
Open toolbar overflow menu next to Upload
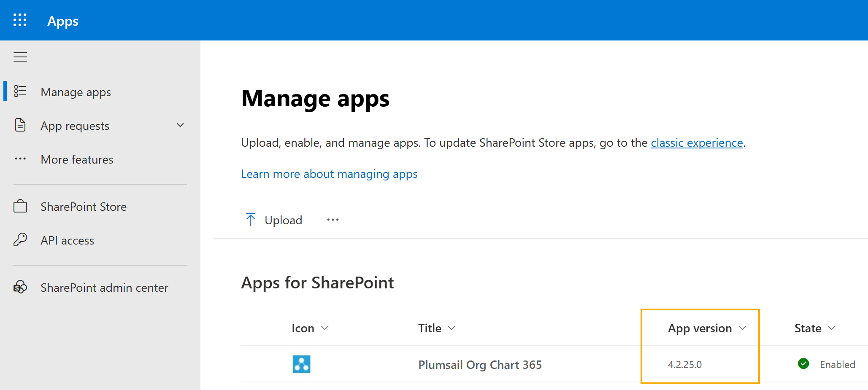point(333,220)
